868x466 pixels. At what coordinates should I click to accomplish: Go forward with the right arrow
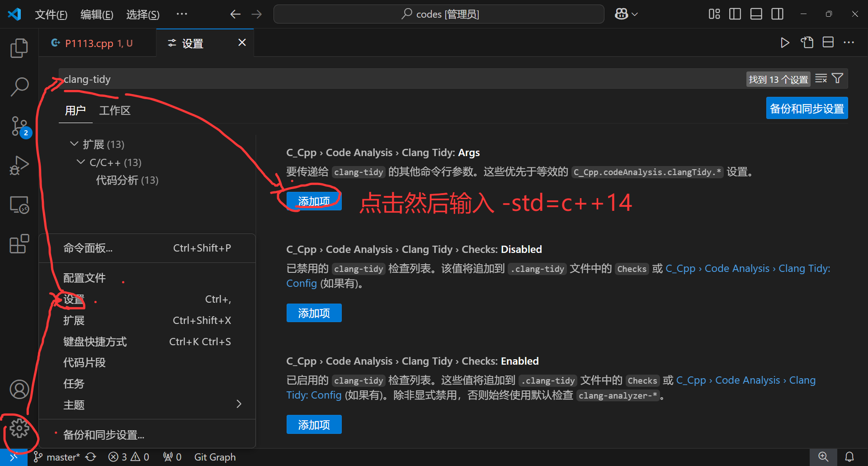(257, 14)
